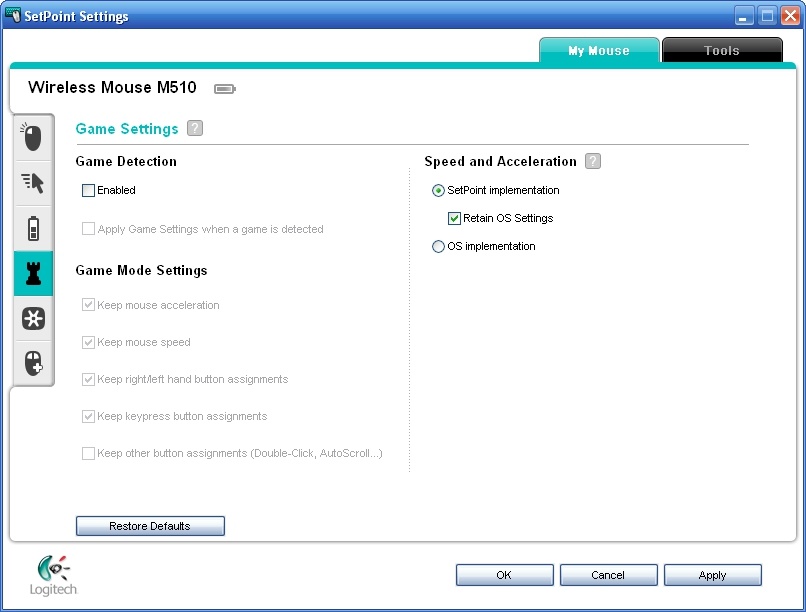Toggle Apply Game Settings when a game is detected
This screenshot has height=612, width=806.
[x=88, y=229]
